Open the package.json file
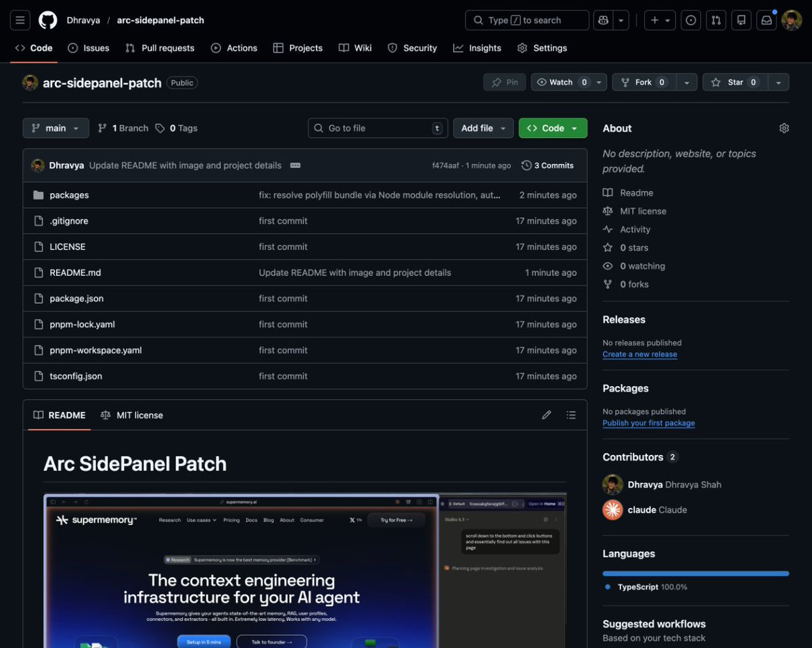 76,299
